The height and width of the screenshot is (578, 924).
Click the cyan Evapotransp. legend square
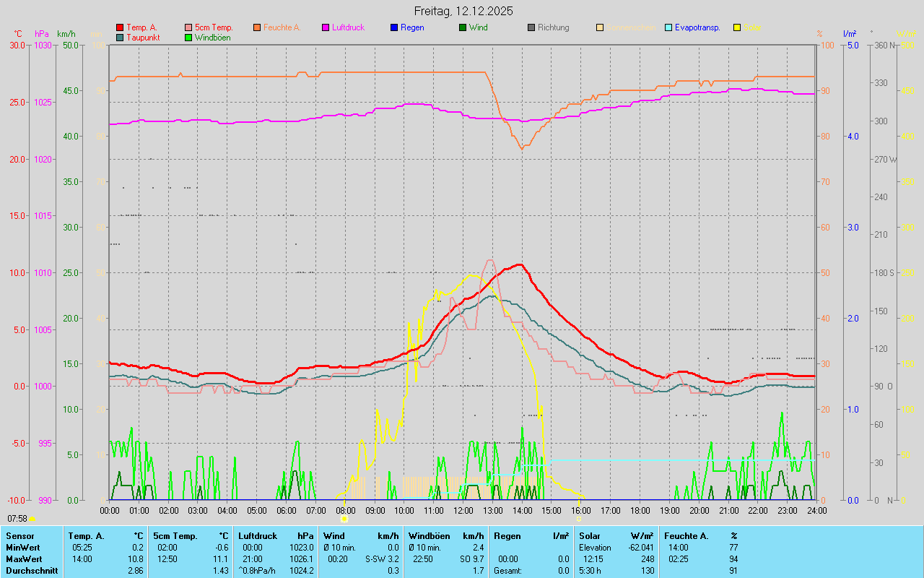click(668, 27)
